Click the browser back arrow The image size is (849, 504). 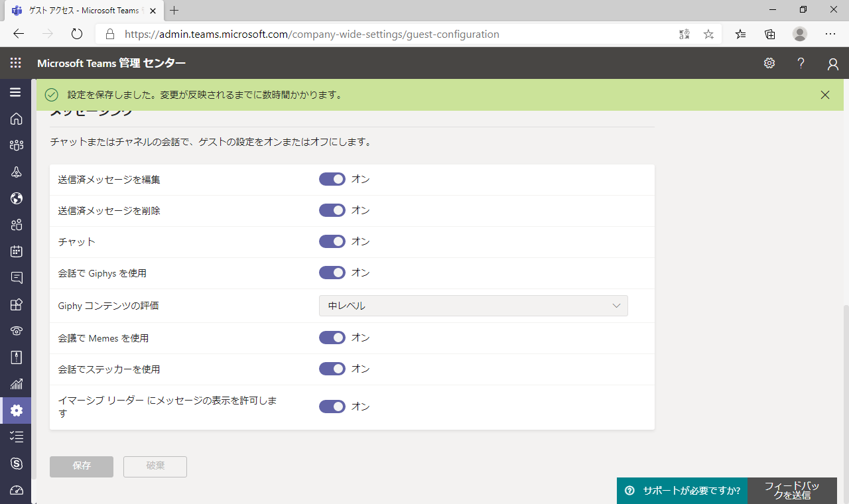(19, 34)
